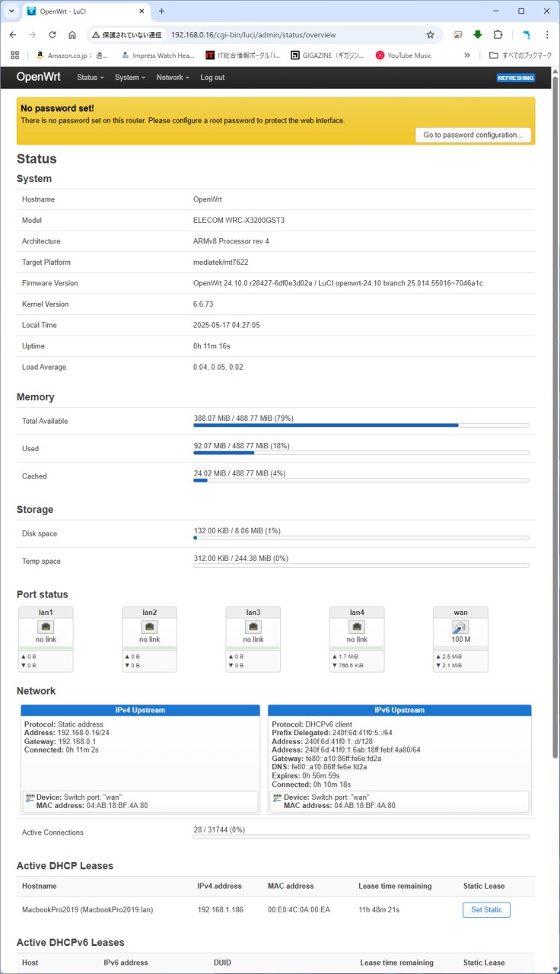
Task: Click the lan4 port icon
Action: [x=357, y=627]
